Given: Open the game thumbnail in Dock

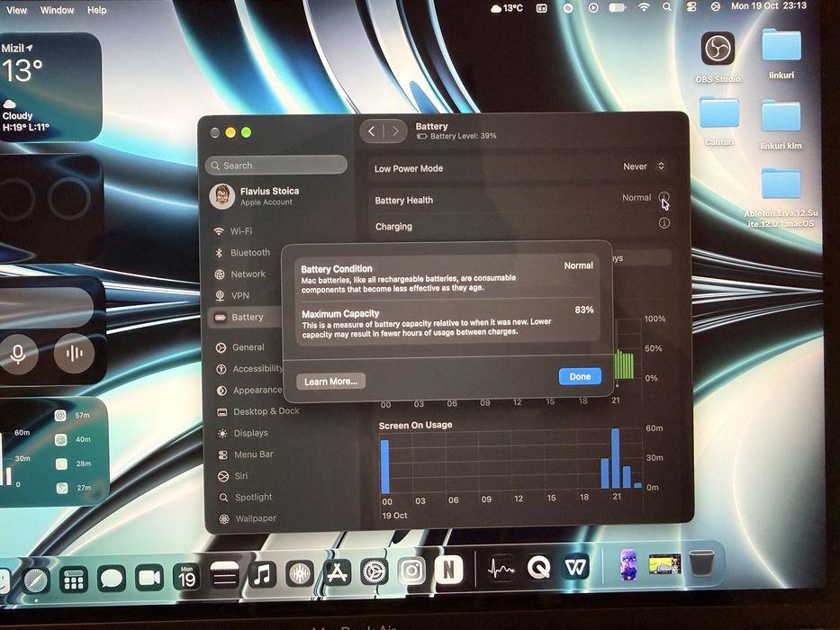Looking at the screenshot, I should [x=628, y=564].
